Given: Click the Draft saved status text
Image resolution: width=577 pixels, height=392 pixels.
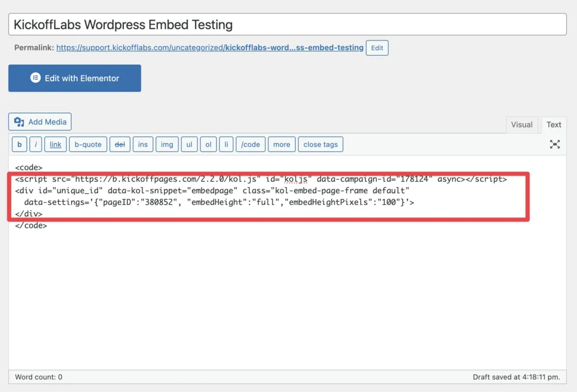Looking at the screenshot, I should (516, 377).
